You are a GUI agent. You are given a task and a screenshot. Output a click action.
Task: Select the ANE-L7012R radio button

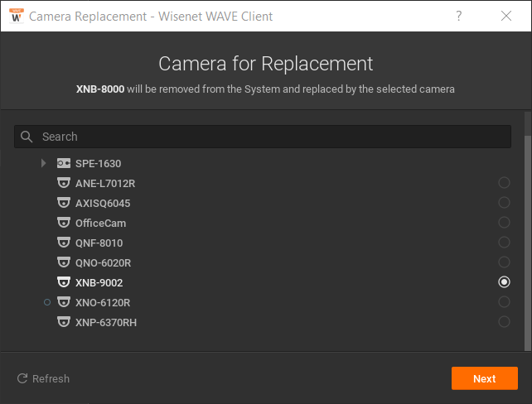(x=504, y=183)
